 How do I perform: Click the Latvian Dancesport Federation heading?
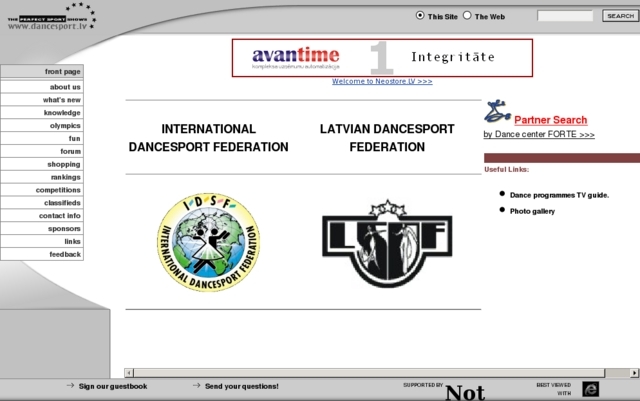(387, 138)
